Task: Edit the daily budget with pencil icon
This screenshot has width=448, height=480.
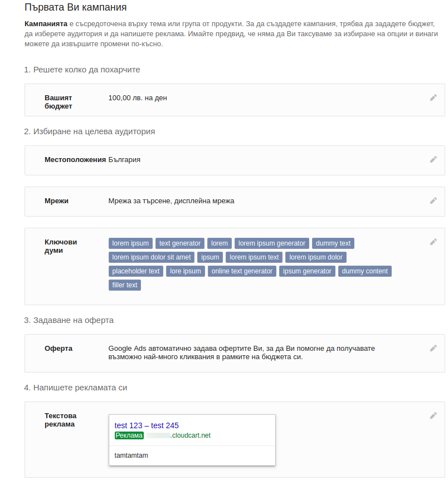Action: (x=433, y=97)
